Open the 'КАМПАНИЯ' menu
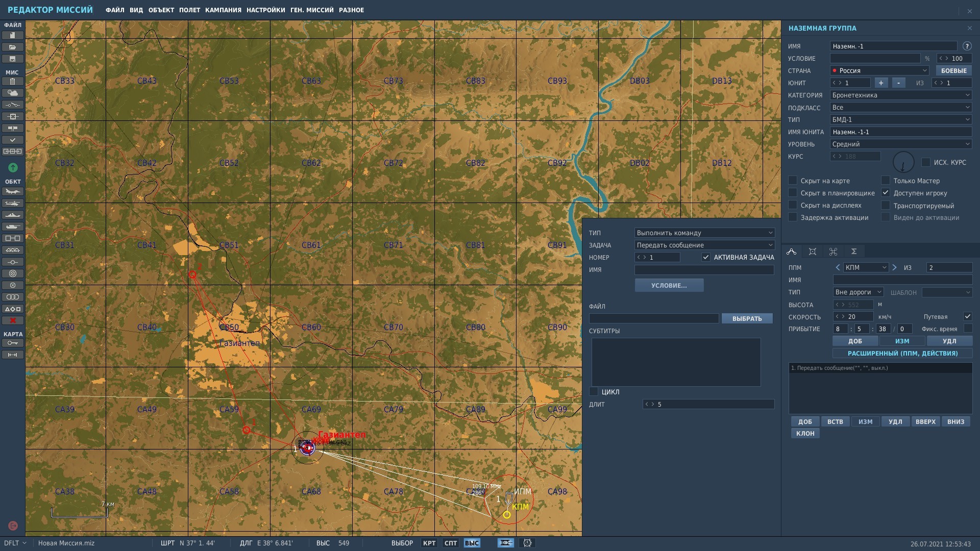Image resolution: width=980 pixels, height=551 pixels. (x=223, y=10)
